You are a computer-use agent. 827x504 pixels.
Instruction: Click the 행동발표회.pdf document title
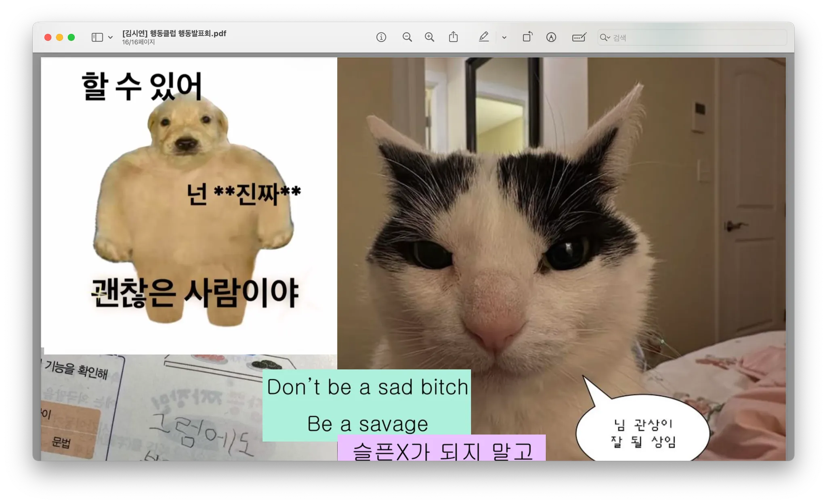point(174,33)
